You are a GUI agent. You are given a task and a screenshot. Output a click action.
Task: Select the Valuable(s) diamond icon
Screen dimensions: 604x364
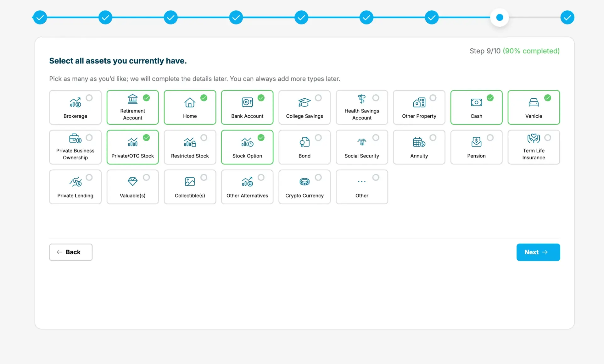(x=132, y=181)
